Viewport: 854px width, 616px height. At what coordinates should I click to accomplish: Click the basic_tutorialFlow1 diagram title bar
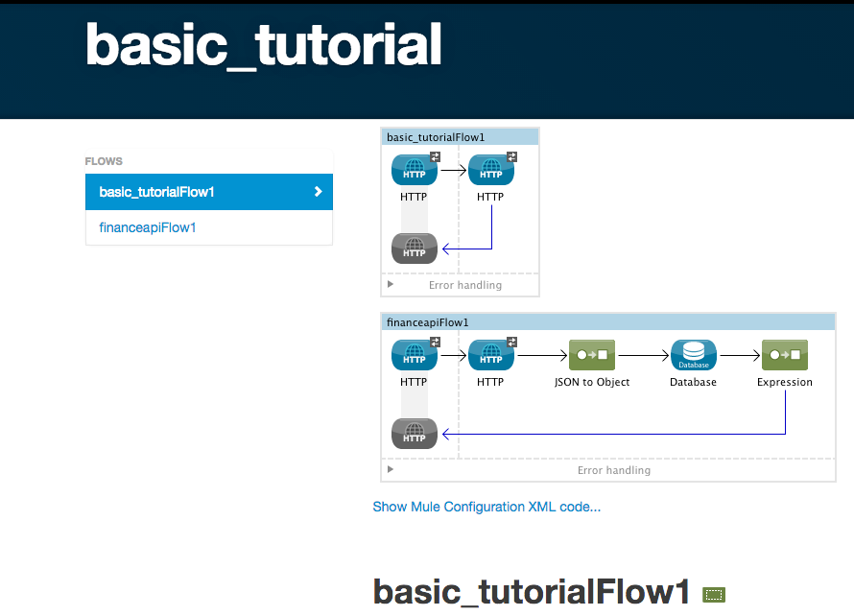coord(460,137)
